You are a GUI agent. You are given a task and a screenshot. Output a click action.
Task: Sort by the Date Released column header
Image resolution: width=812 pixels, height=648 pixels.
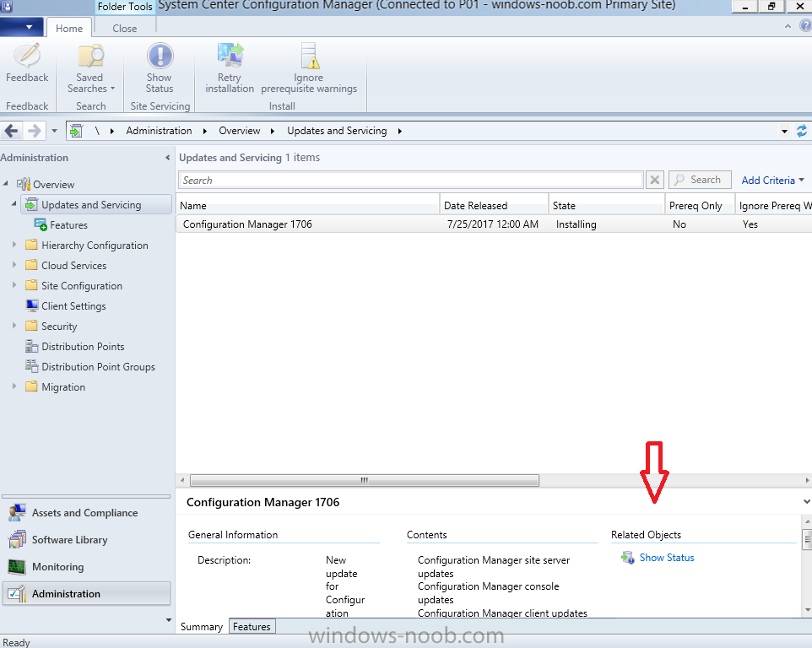pos(494,206)
